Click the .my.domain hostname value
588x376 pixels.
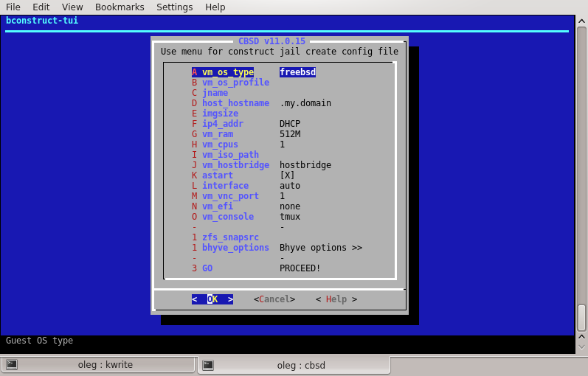pyautogui.click(x=305, y=103)
